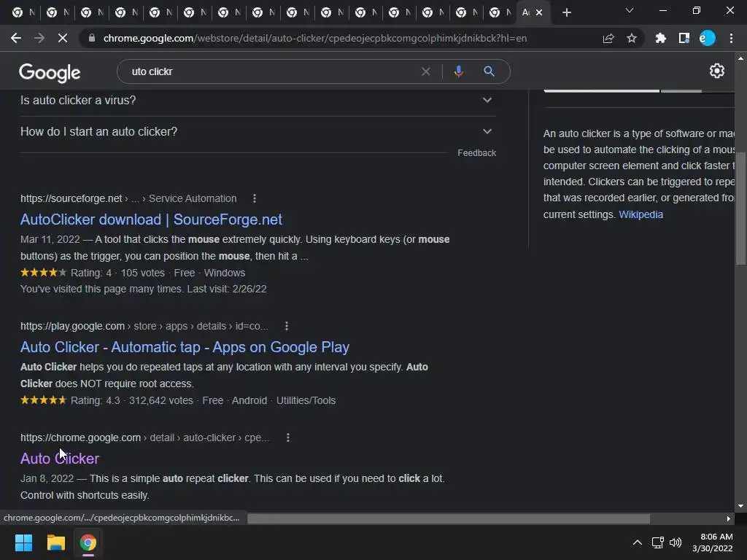Open more options for SourceForge result
This screenshot has height=560, width=747.
[255, 198]
